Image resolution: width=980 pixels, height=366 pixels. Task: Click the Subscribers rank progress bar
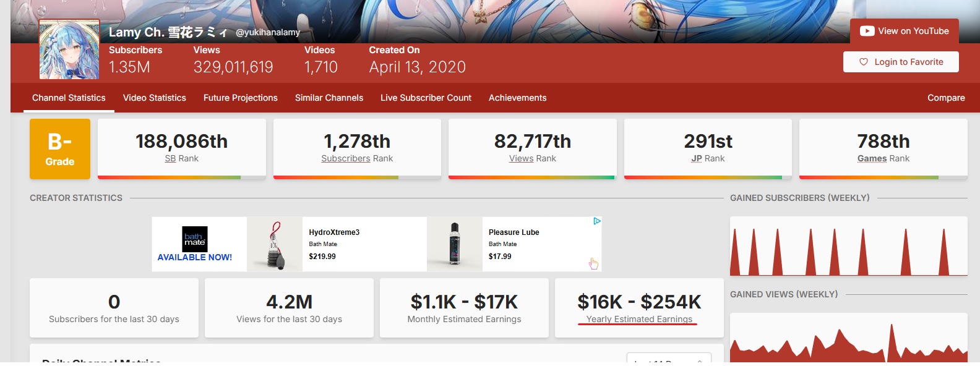click(357, 177)
